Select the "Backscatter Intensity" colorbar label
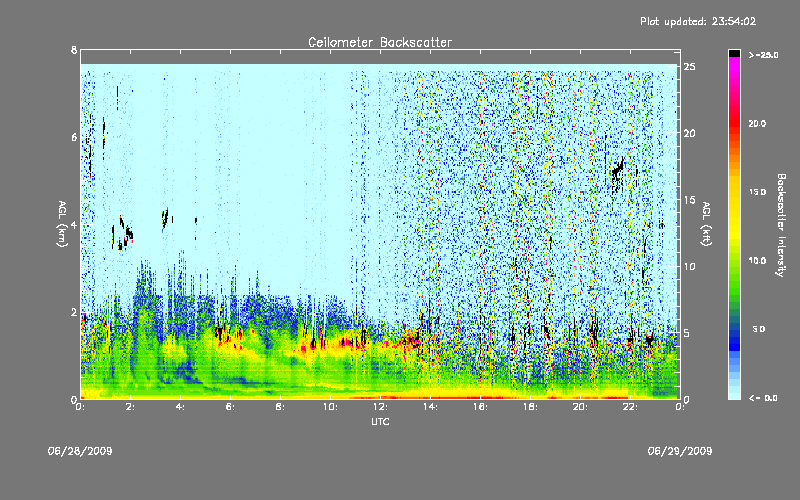Viewport: 800px width, 500px height. tap(781, 225)
